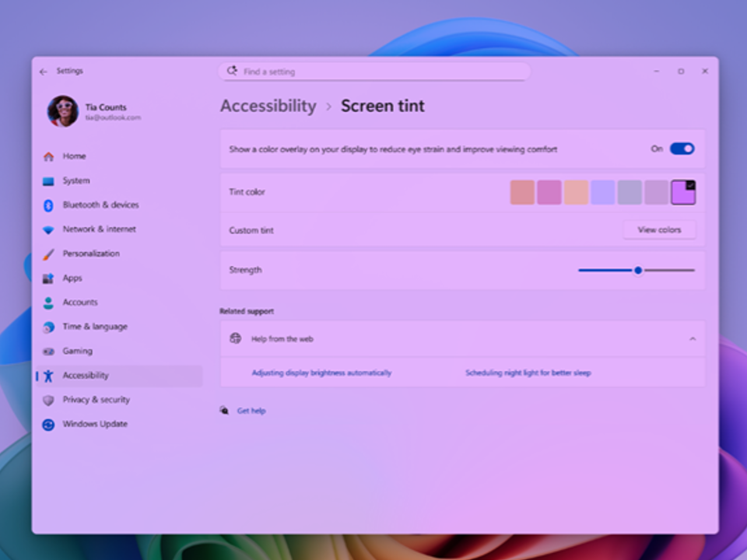Image resolution: width=747 pixels, height=560 pixels.
Task: Select the pink-magenta tint swatch
Action: 549,192
